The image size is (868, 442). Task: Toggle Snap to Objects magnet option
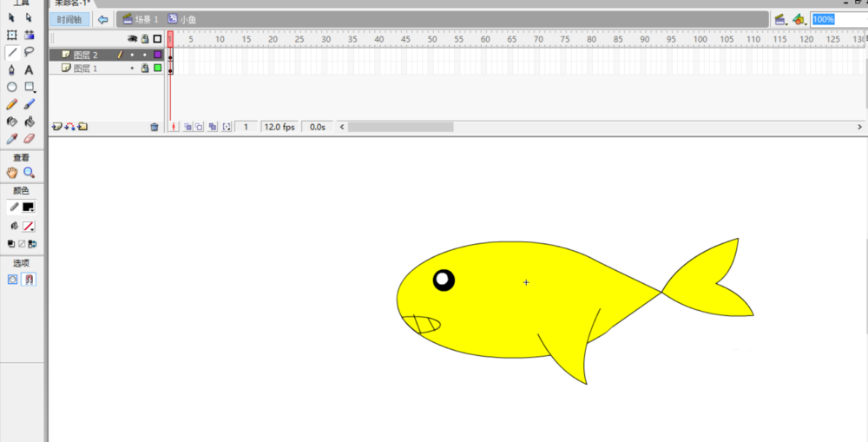tap(30, 280)
